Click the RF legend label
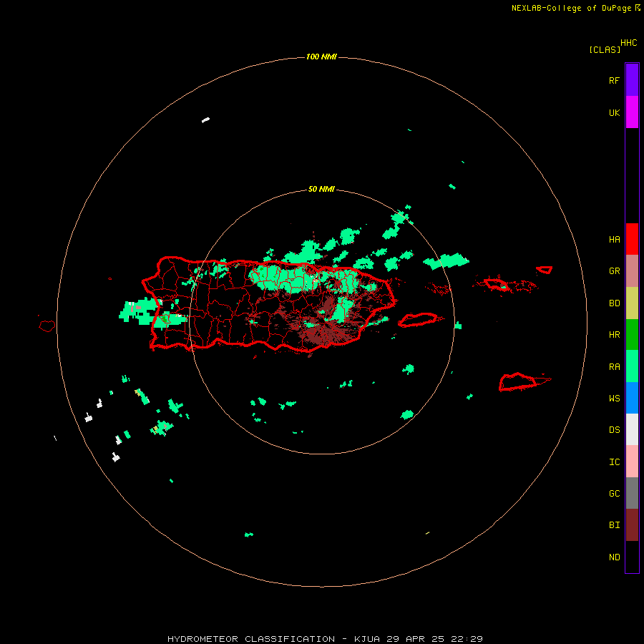The width and height of the screenshot is (644, 644). (614, 80)
